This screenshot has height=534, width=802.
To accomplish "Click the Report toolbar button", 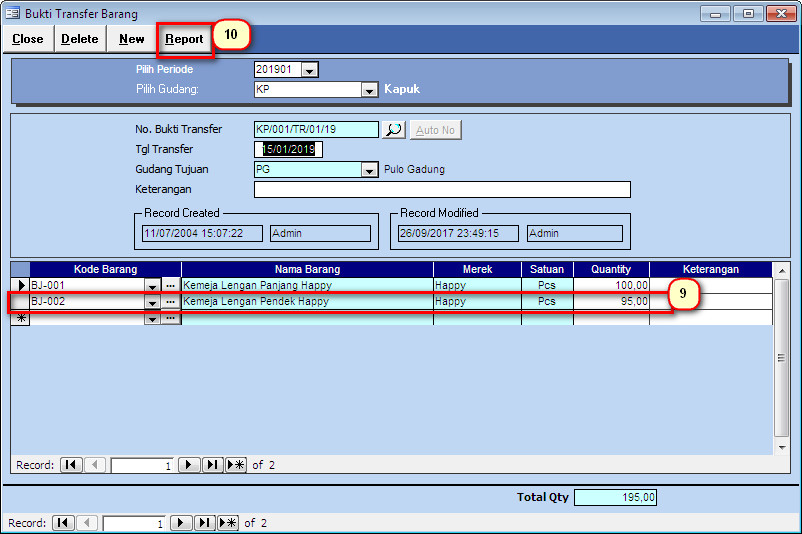I will click(x=184, y=39).
